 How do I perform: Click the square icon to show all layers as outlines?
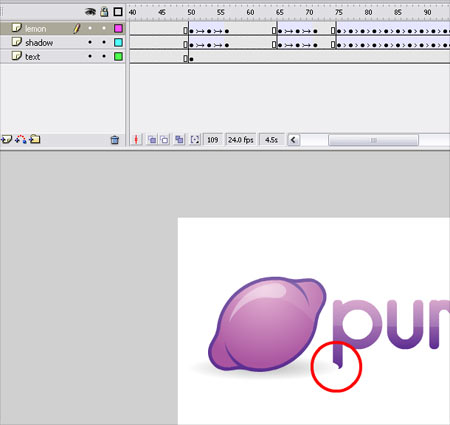118,12
